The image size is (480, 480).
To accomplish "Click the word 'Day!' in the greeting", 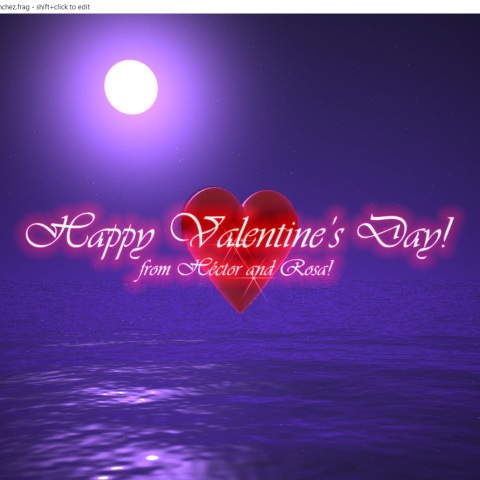I will 405,235.
